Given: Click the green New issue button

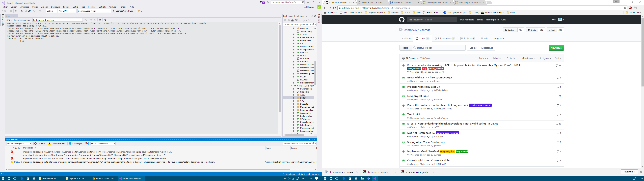Looking at the screenshot, I should (x=556, y=48).
